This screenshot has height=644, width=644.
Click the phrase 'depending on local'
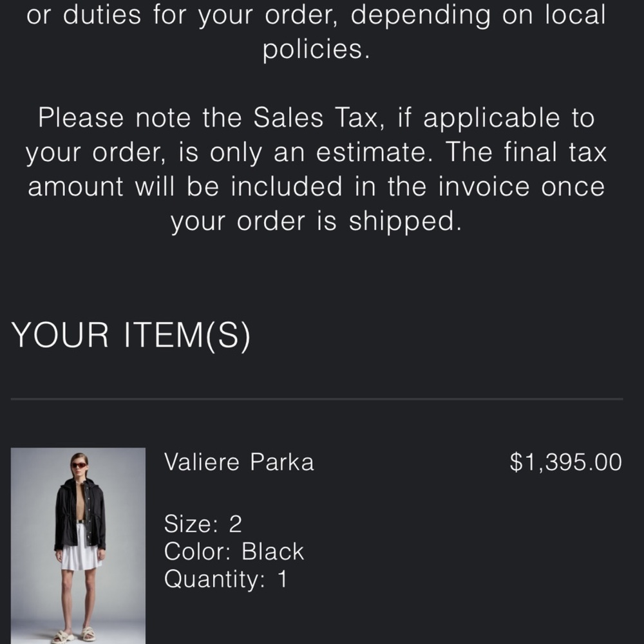click(x=478, y=15)
